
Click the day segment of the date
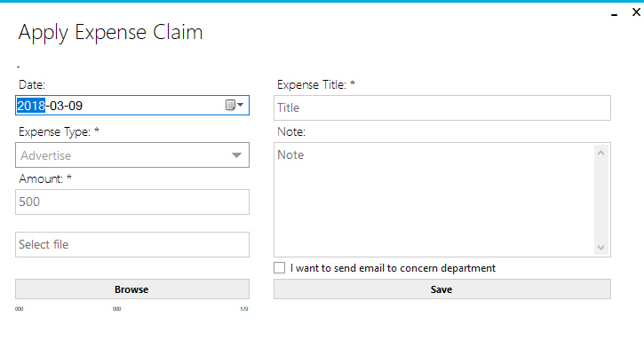[76, 106]
